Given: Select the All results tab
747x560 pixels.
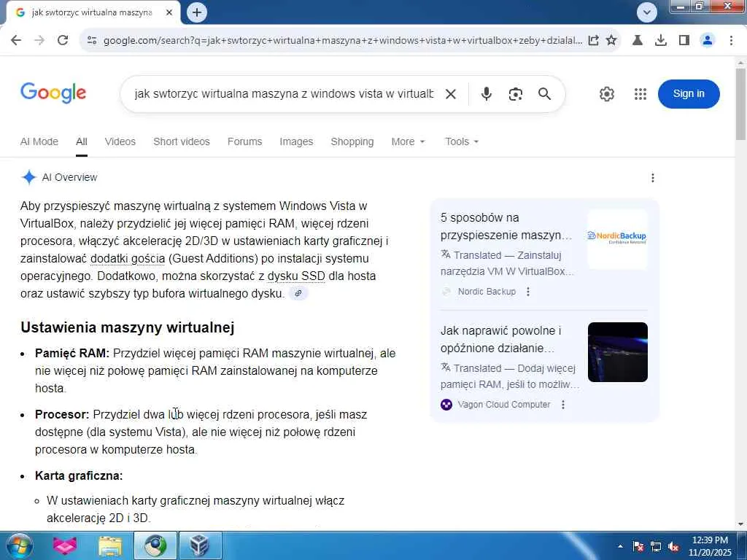Looking at the screenshot, I should (x=82, y=141).
